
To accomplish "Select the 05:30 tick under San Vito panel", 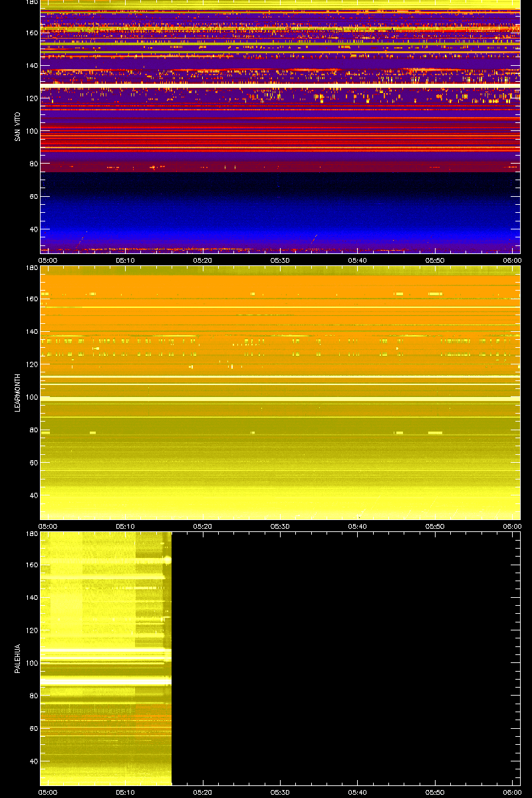I will click(280, 260).
